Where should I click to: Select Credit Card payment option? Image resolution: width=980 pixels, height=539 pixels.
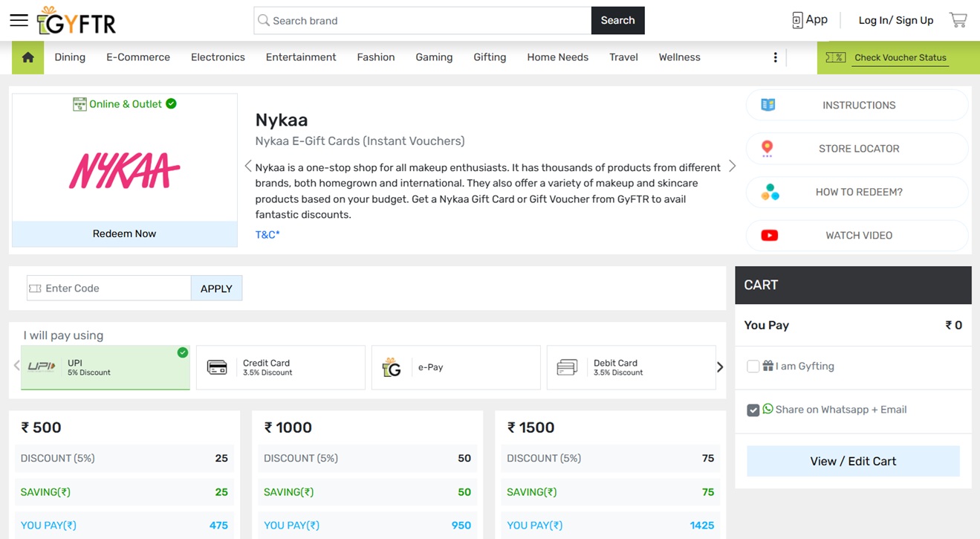pyautogui.click(x=281, y=367)
